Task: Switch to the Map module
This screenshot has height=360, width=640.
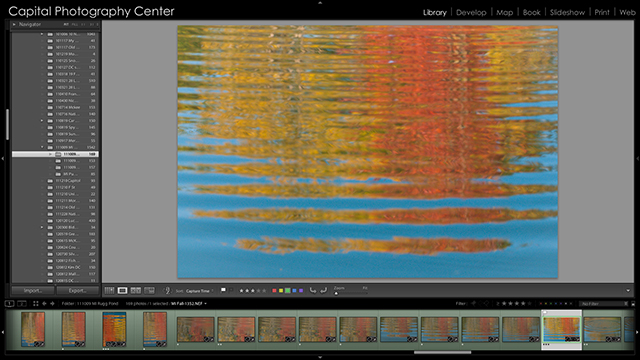Action: tap(504, 12)
